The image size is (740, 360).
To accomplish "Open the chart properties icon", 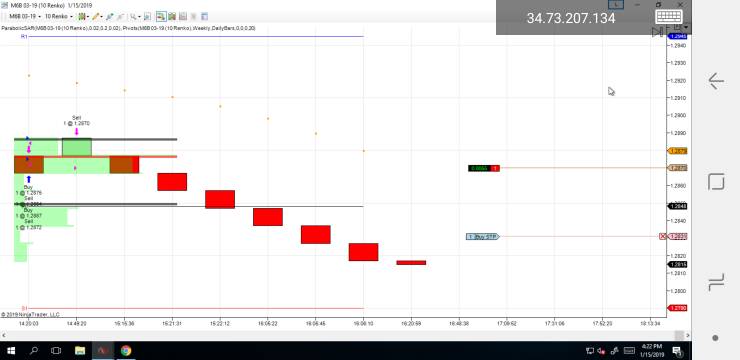I will [204, 17].
